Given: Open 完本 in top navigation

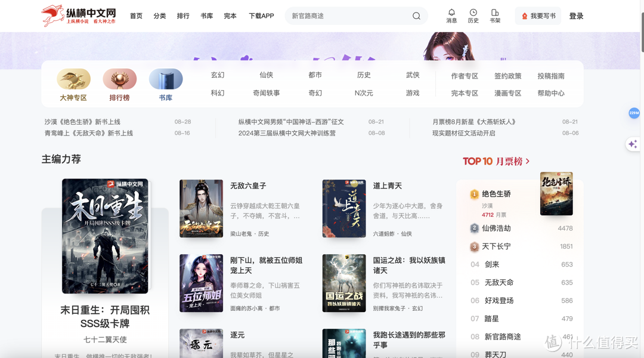Looking at the screenshot, I should pyautogui.click(x=230, y=16).
